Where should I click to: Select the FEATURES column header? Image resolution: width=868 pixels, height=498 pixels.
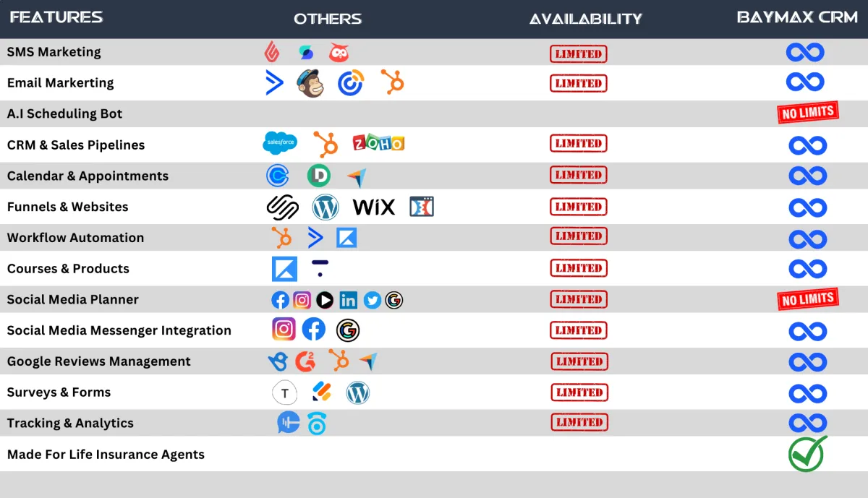tap(56, 17)
